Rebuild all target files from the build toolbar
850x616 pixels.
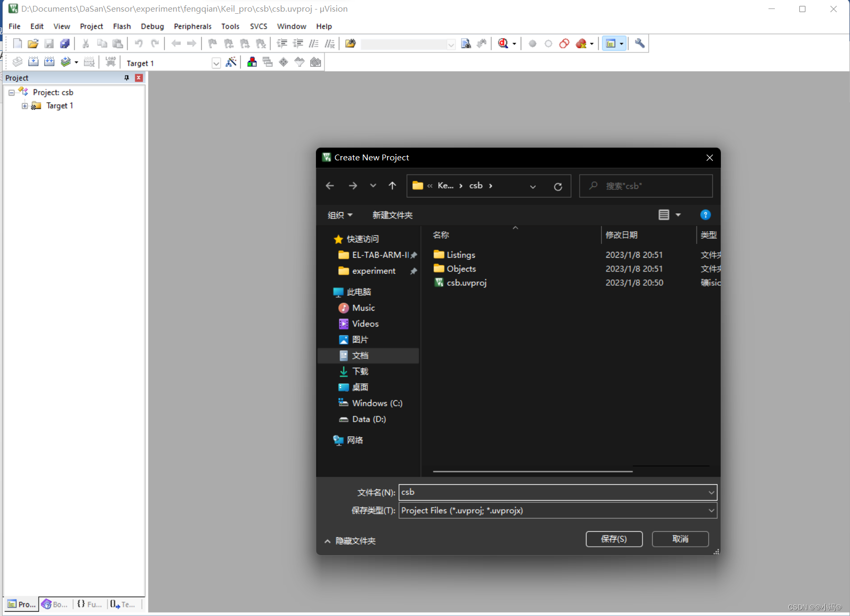click(49, 62)
